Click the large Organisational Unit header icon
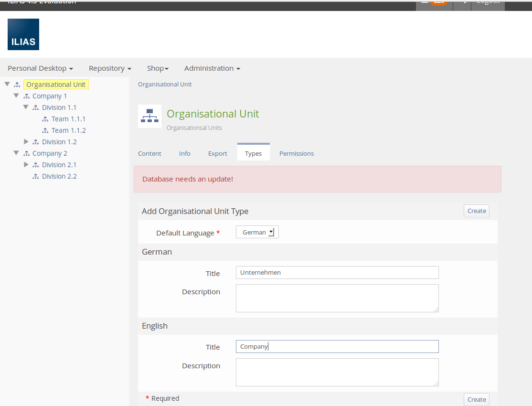 [149, 116]
